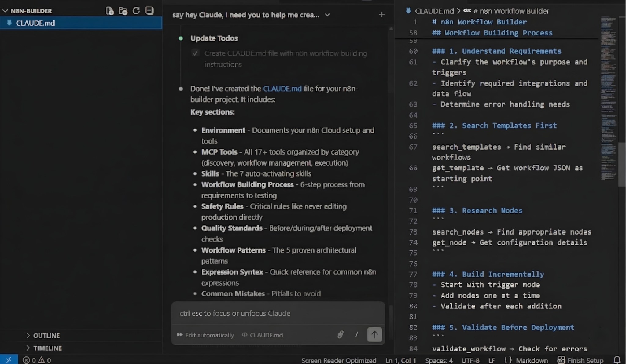The height and width of the screenshot is (364, 626).
Task: Expand the OUTLINE section
Action: click(46, 336)
